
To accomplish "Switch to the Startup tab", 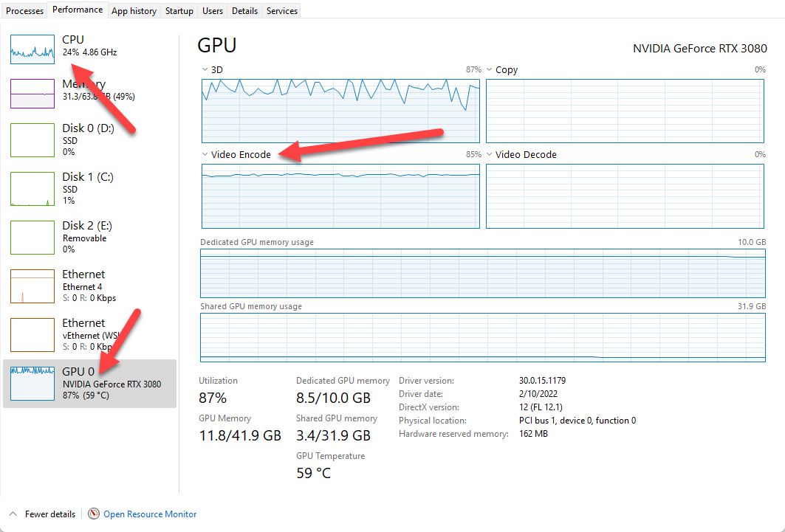I will tap(179, 10).
